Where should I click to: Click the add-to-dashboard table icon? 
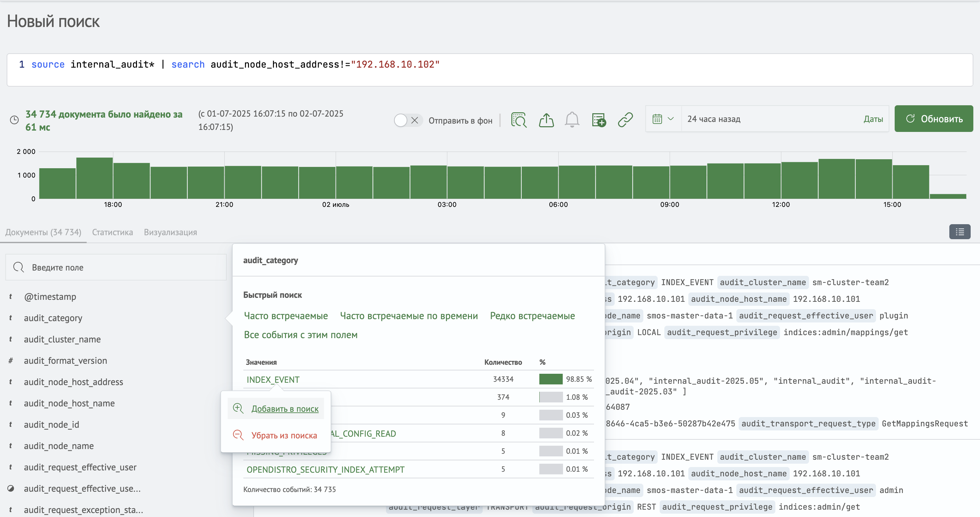coord(599,120)
